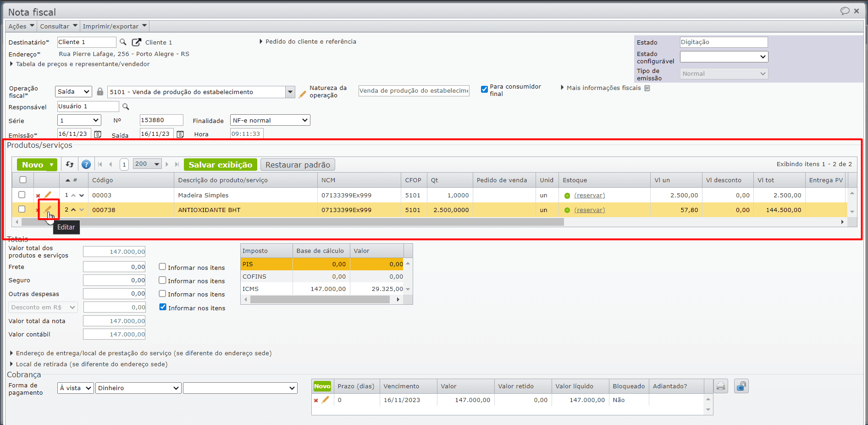Click reservar link for Madeira Simples
868x425 pixels.
pyautogui.click(x=590, y=196)
